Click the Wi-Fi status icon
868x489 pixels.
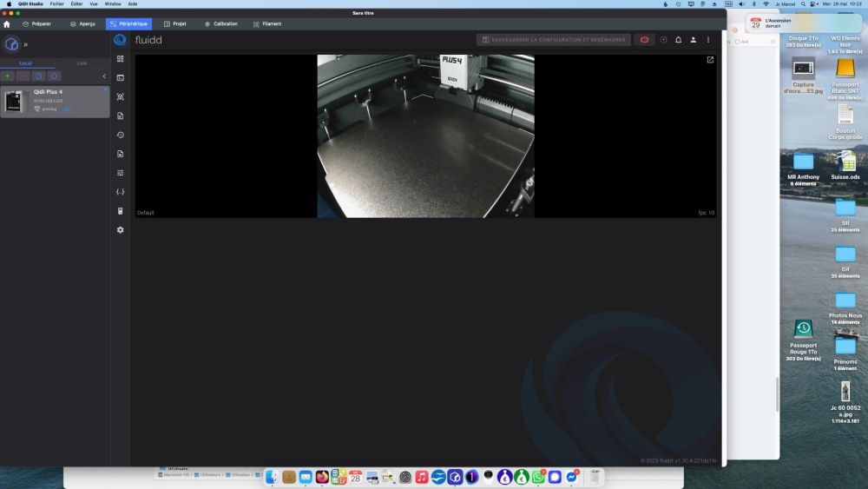tap(766, 3)
